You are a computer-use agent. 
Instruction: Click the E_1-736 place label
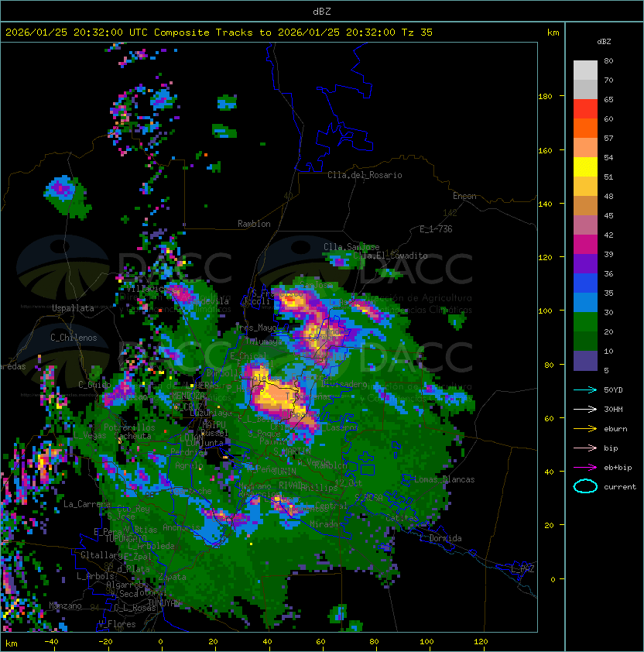436,229
